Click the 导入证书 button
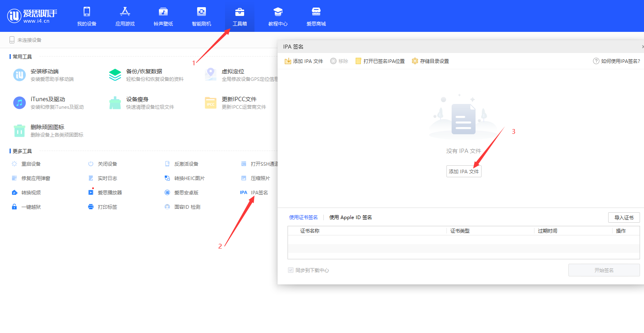The height and width of the screenshot is (333, 644). [624, 217]
